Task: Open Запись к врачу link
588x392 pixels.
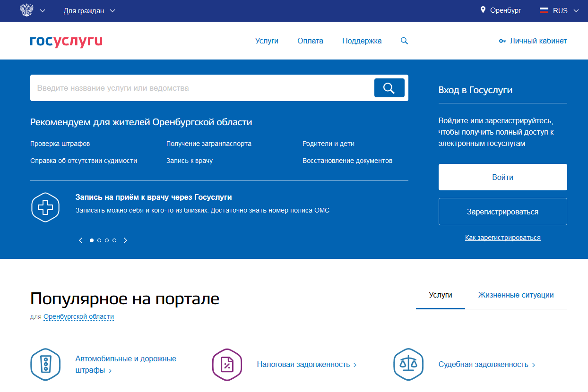Action: coord(190,161)
